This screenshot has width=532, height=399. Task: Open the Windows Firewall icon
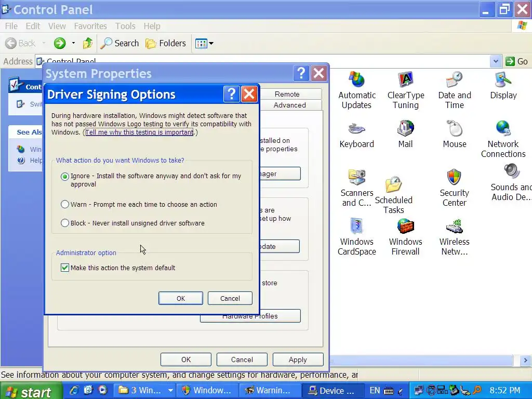[x=405, y=236]
